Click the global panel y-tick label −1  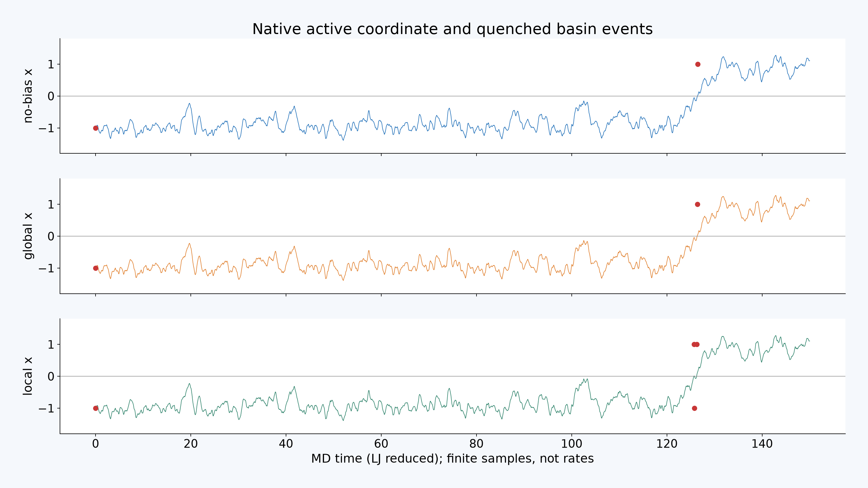tap(46, 268)
